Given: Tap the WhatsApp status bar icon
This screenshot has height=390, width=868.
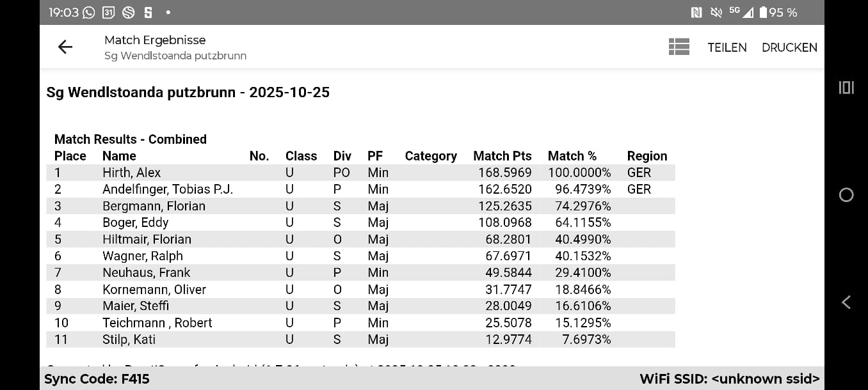Looking at the screenshot, I should pos(88,12).
